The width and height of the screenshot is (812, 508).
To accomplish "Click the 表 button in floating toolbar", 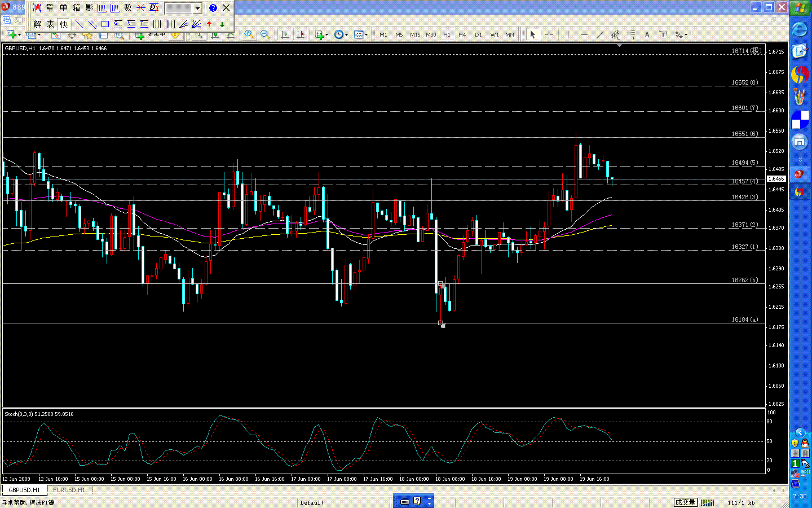I will point(50,24).
